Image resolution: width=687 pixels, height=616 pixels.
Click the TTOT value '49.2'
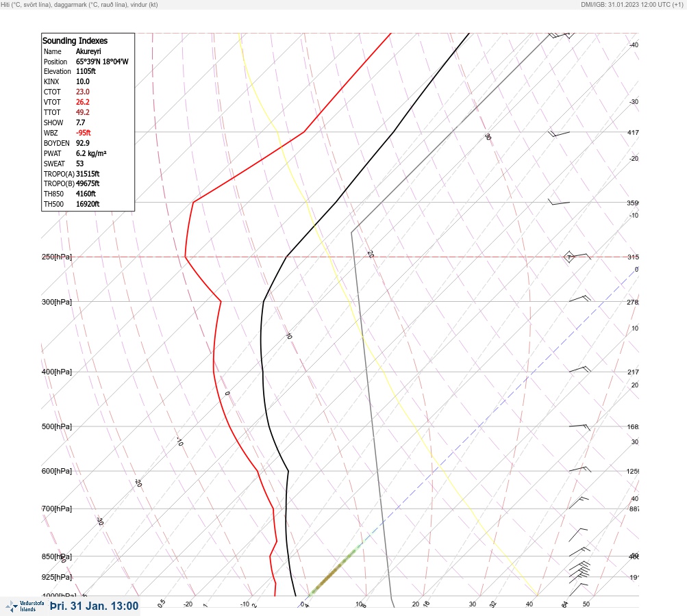[83, 112]
